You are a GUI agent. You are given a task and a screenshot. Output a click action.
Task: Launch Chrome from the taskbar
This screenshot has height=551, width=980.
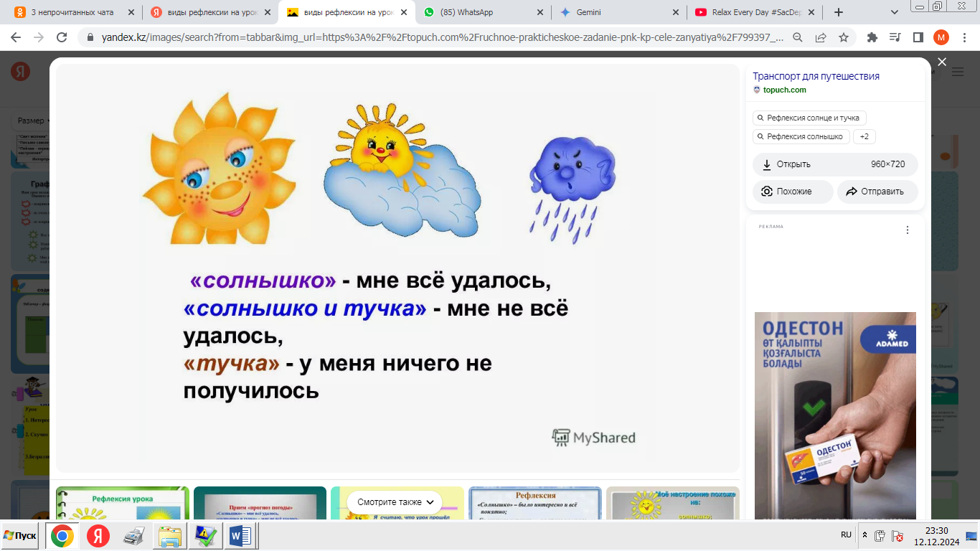click(62, 536)
